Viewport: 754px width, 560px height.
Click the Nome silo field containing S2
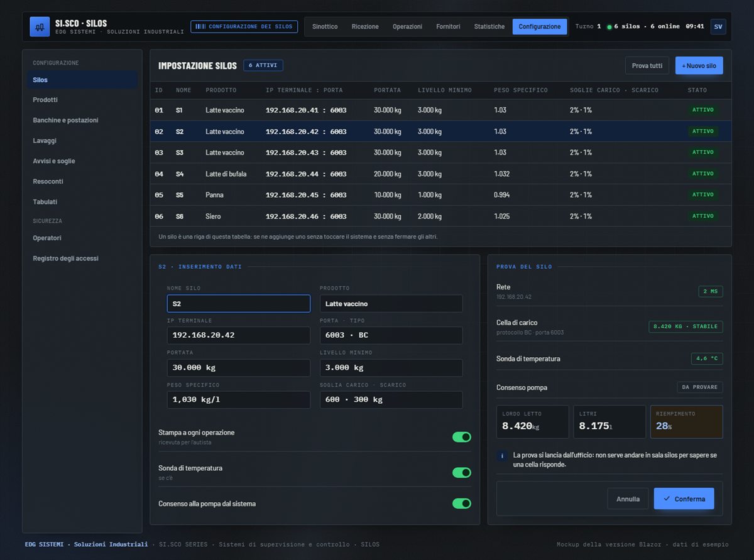click(239, 304)
